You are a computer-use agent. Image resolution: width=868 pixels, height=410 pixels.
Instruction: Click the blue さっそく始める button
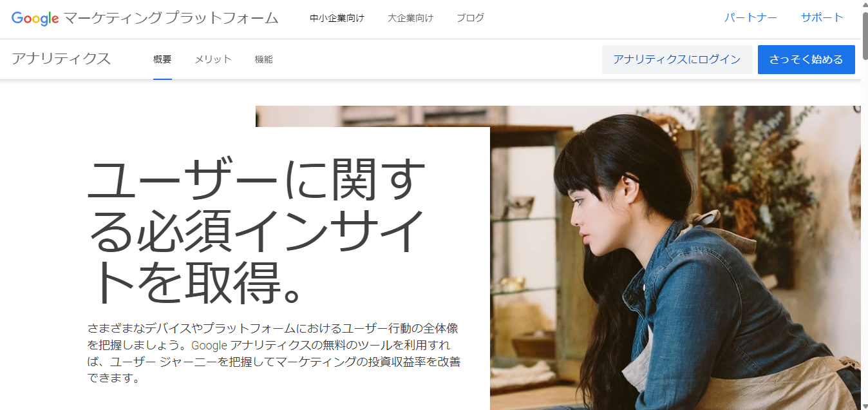coord(806,59)
